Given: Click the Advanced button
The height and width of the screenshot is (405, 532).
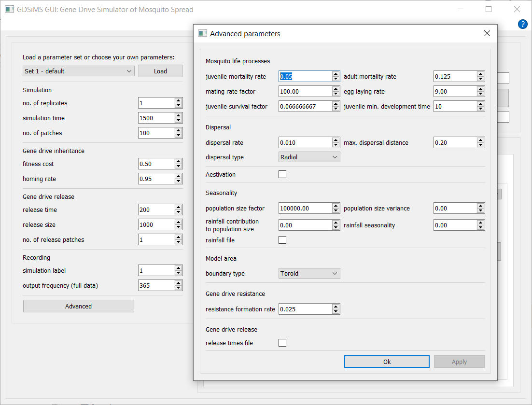Looking at the screenshot, I should click(78, 307).
